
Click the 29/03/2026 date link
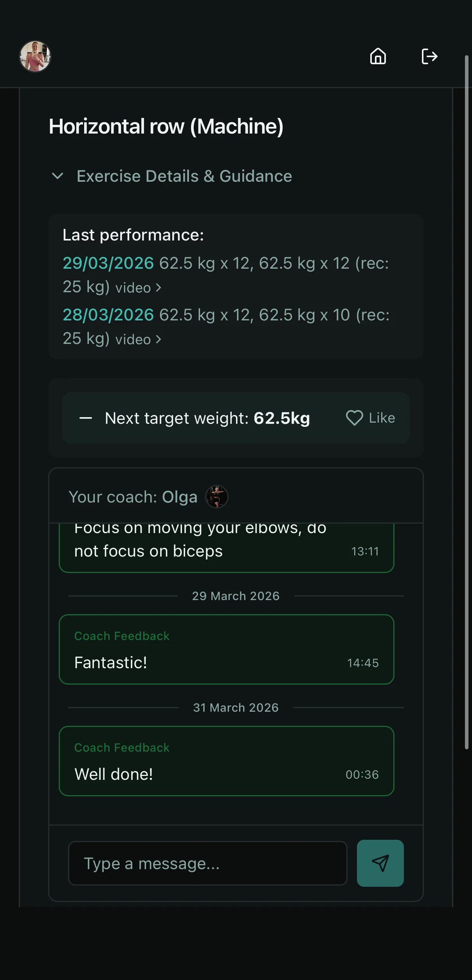point(108,263)
